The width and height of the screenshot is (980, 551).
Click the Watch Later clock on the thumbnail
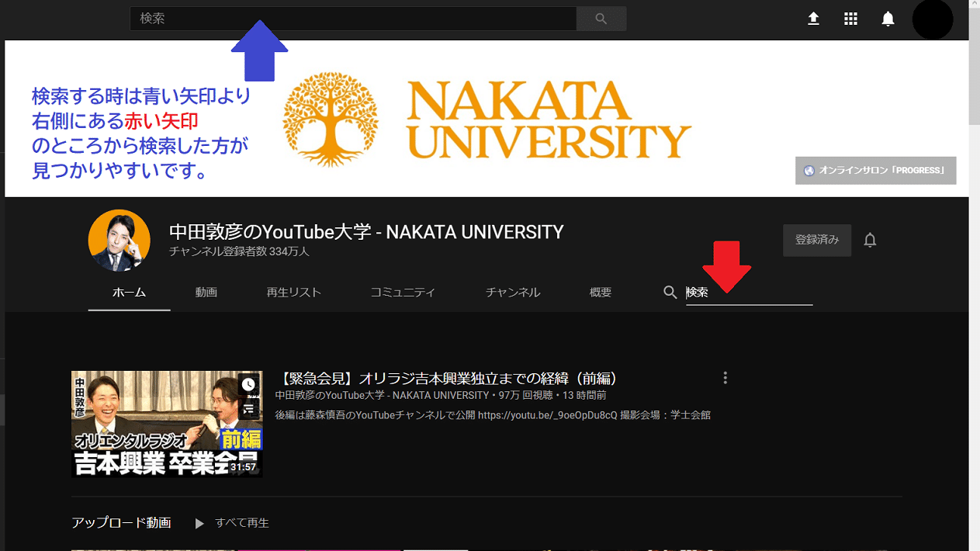tap(248, 384)
